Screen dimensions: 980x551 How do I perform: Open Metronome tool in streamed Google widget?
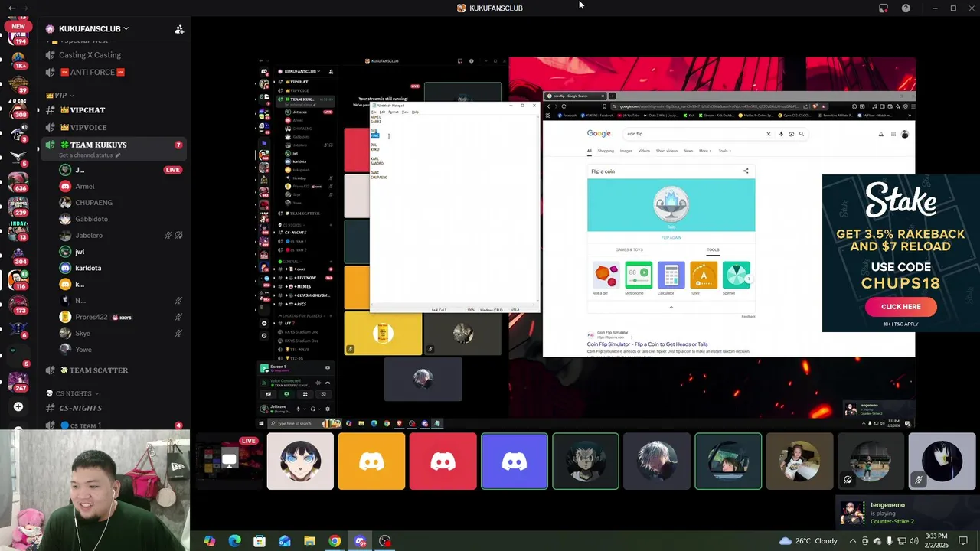coord(638,279)
